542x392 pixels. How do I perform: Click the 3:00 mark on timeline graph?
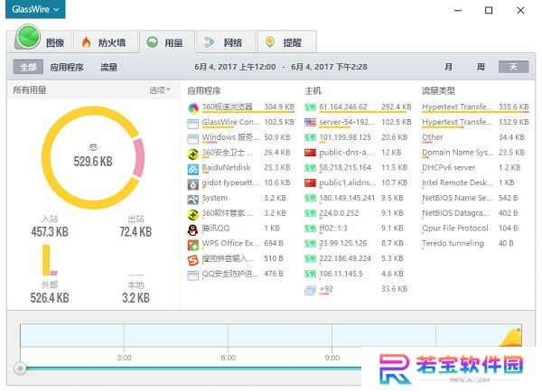pos(124,358)
